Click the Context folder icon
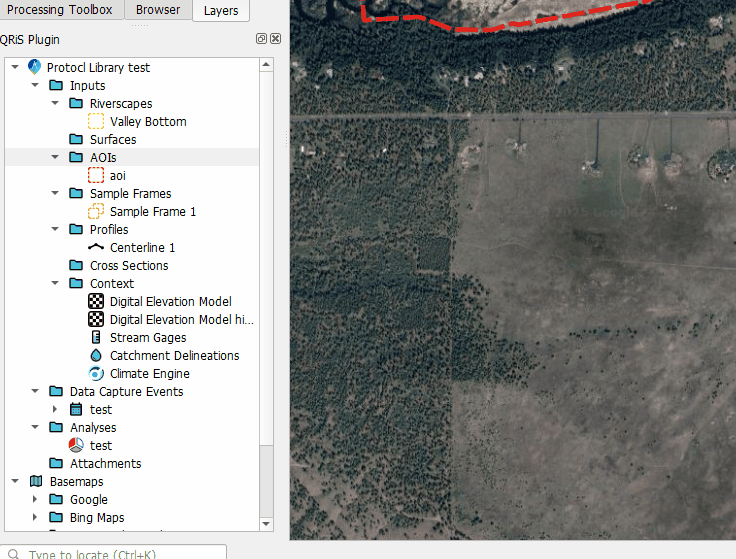Screen dimensions: 736x559 pos(76,283)
